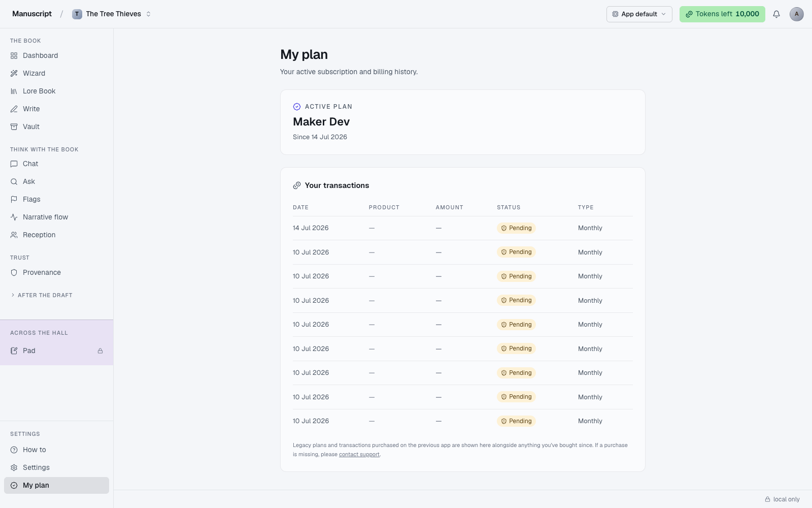
Task: Open the App default dropdown
Action: pos(639,14)
